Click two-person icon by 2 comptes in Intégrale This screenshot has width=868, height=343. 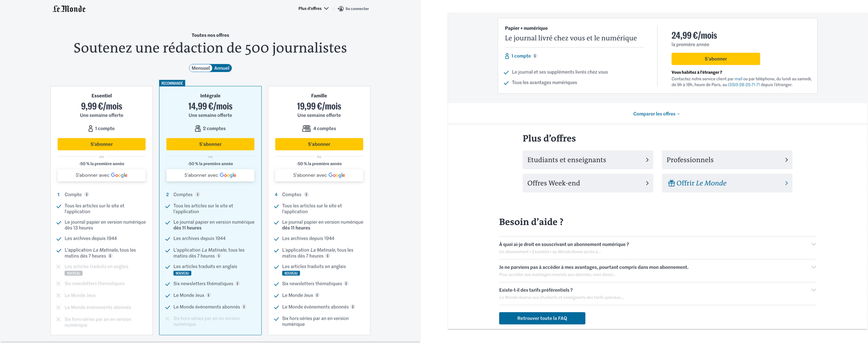[198, 128]
